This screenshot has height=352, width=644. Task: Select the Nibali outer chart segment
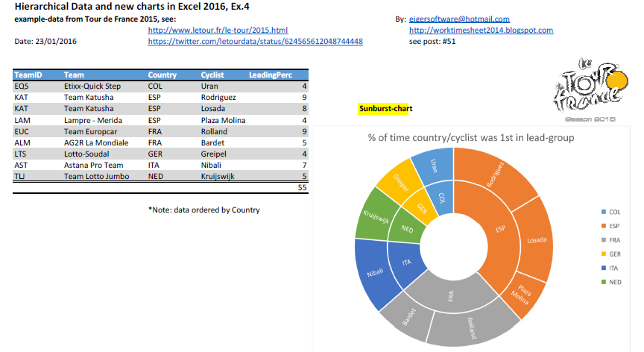pyautogui.click(x=375, y=272)
